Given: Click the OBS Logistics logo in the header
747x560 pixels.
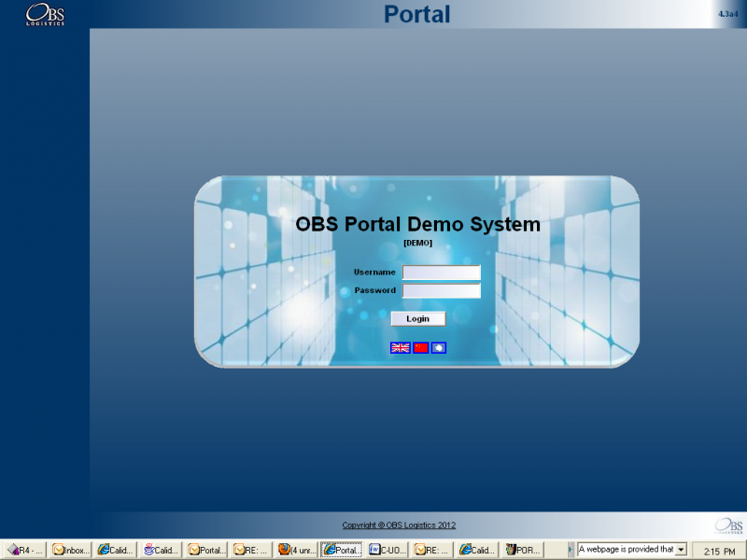Looking at the screenshot, I should pyautogui.click(x=45, y=14).
